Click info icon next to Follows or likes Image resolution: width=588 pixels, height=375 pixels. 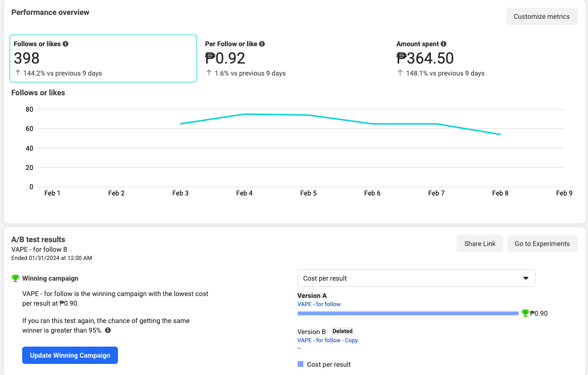coord(65,44)
